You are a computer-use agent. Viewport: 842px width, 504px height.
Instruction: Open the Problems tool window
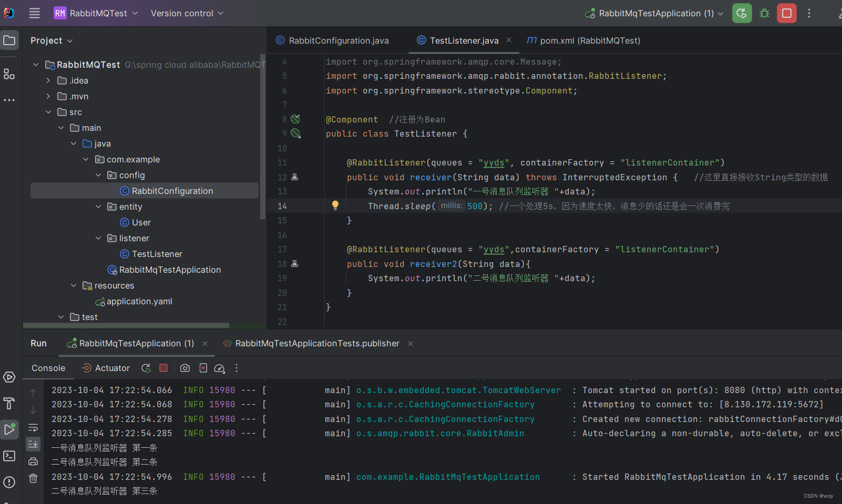[9, 482]
